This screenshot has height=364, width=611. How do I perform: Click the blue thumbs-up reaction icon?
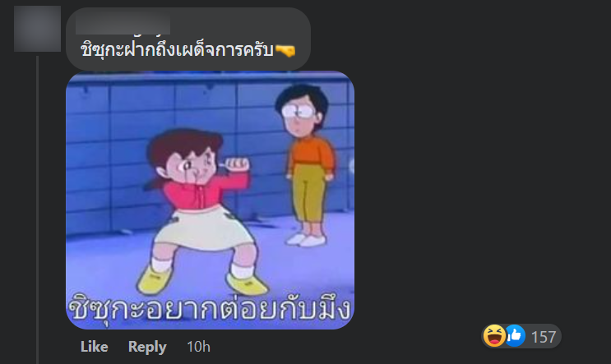point(515,335)
